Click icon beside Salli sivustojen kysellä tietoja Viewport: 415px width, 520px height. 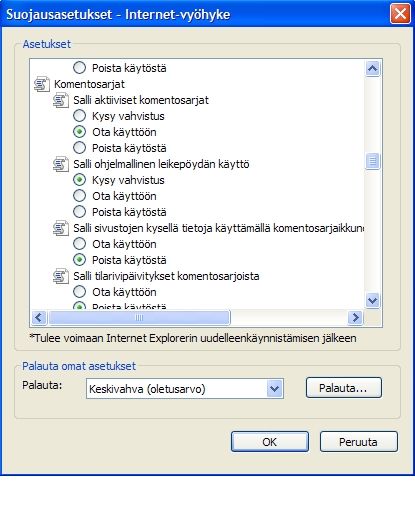tap(61, 228)
